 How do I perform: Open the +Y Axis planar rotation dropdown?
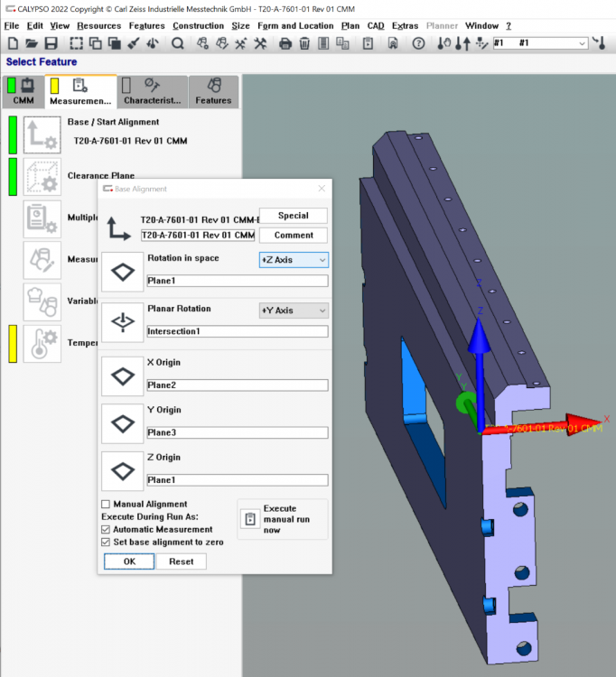coord(294,311)
